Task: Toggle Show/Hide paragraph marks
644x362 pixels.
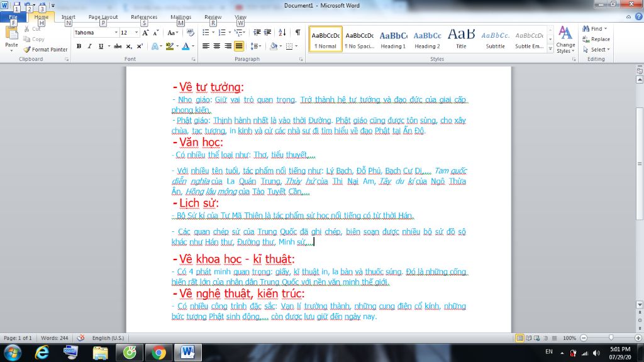Action: [x=297, y=33]
